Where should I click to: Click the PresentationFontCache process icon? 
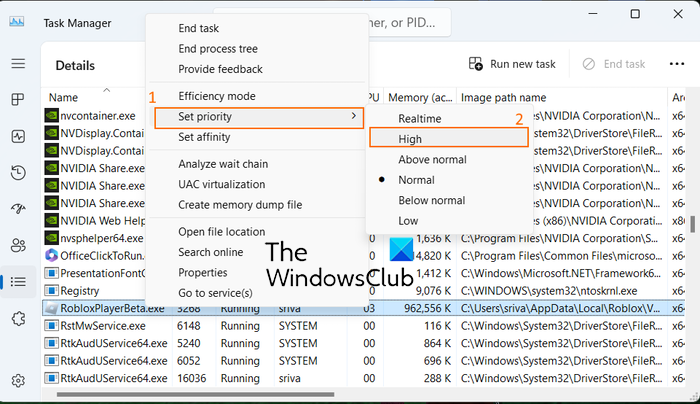tap(51, 273)
